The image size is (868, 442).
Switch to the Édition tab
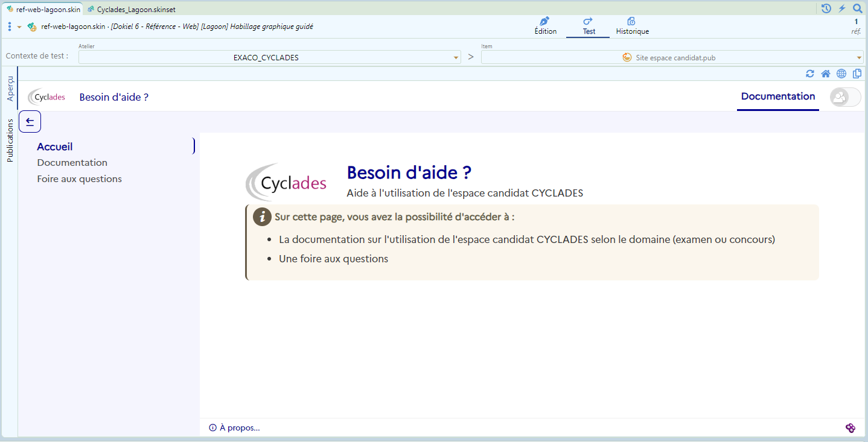546,27
